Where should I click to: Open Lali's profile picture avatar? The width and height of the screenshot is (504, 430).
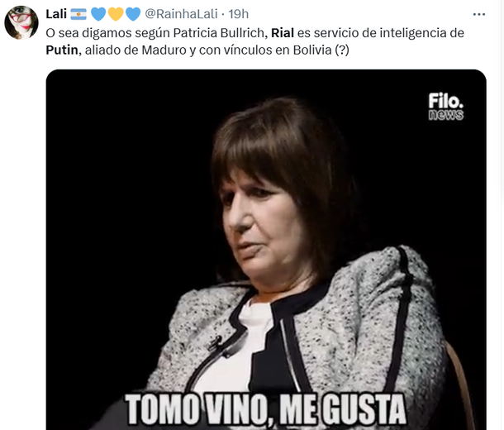(21, 22)
